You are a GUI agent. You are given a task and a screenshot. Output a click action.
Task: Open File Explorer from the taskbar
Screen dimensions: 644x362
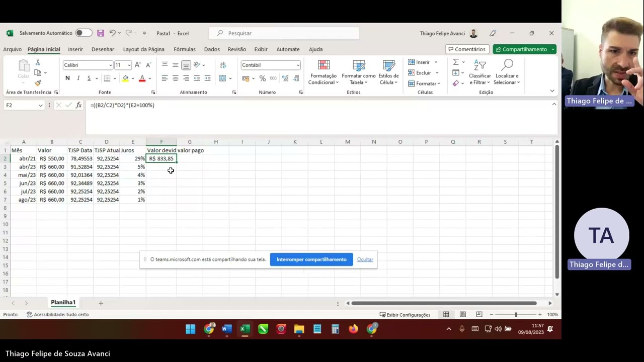coord(299,329)
